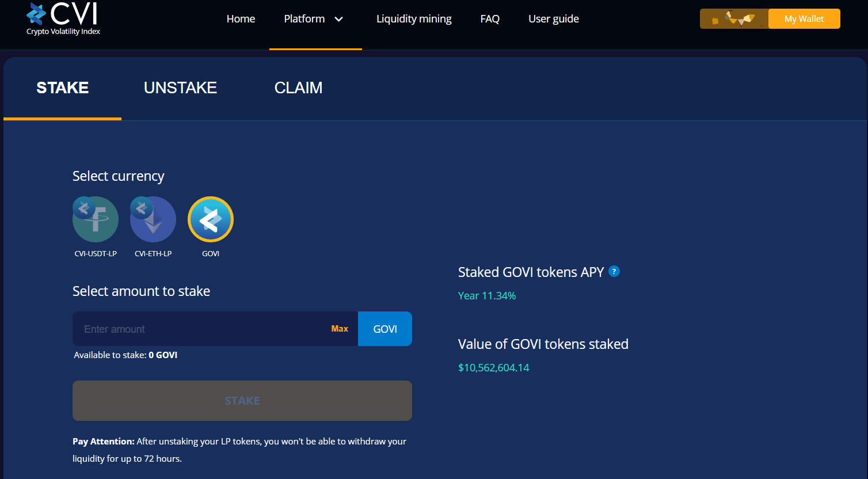Click the '$10,562,604.14' staked value
Viewport: 868px width, 479px height.
click(x=493, y=367)
